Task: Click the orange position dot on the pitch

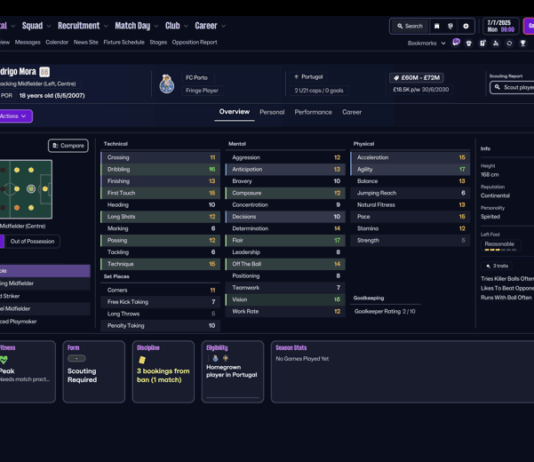Action: point(17,208)
